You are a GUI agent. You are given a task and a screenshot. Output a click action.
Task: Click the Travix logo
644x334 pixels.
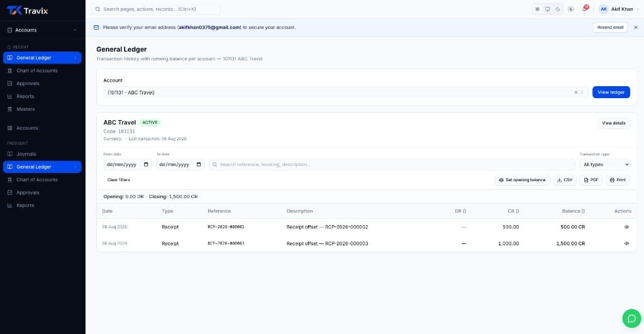[x=27, y=11]
